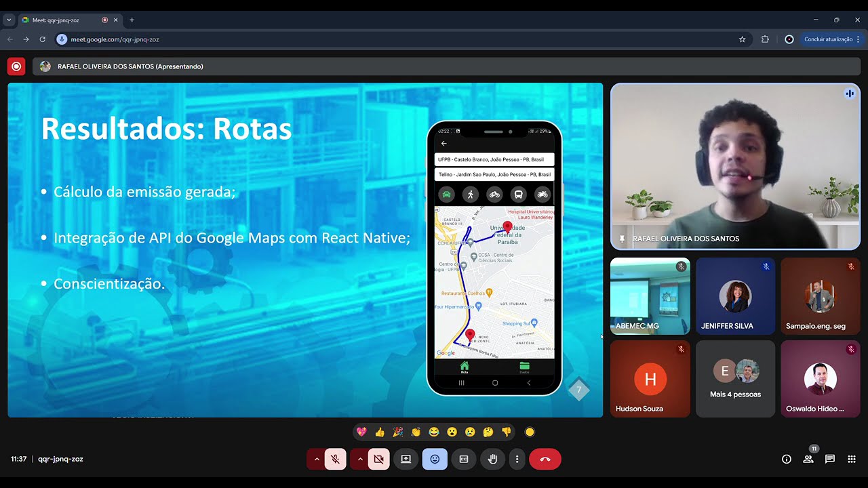Viewport: 868px width, 488px height.
Task: Select ABEMEC MG participant tile
Action: point(650,296)
